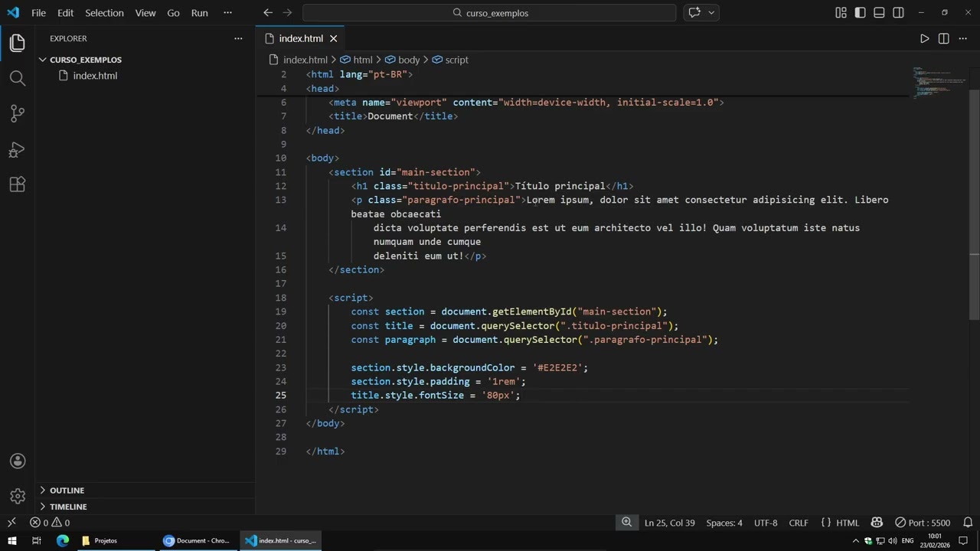The width and height of the screenshot is (980, 551).
Task: Click body breadcrumb segment
Action: (402, 60)
